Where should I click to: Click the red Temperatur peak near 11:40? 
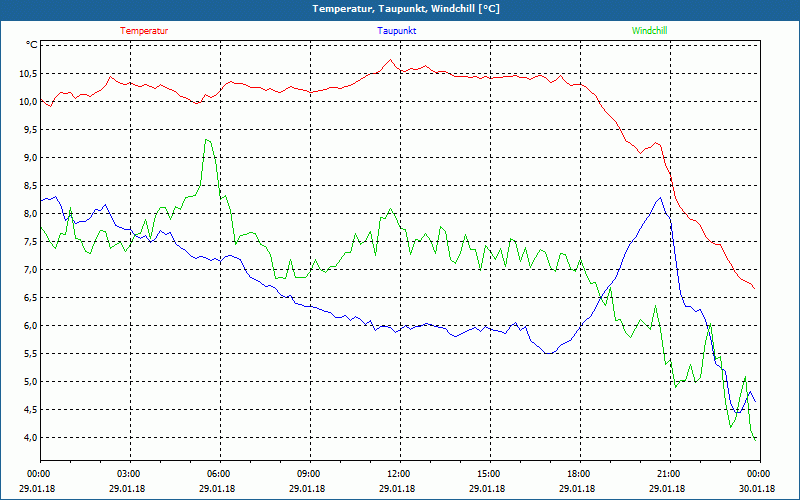(x=390, y=59)
